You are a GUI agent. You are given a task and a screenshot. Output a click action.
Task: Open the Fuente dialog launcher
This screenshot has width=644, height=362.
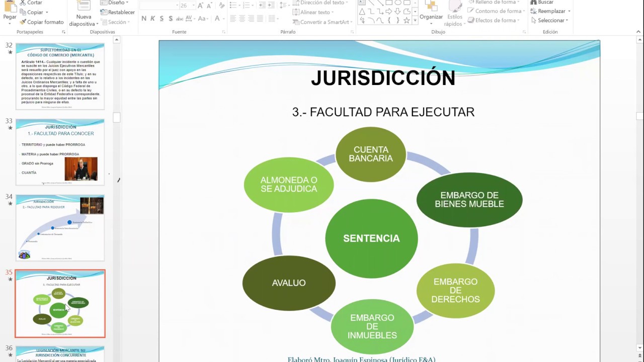coord(223,32)
